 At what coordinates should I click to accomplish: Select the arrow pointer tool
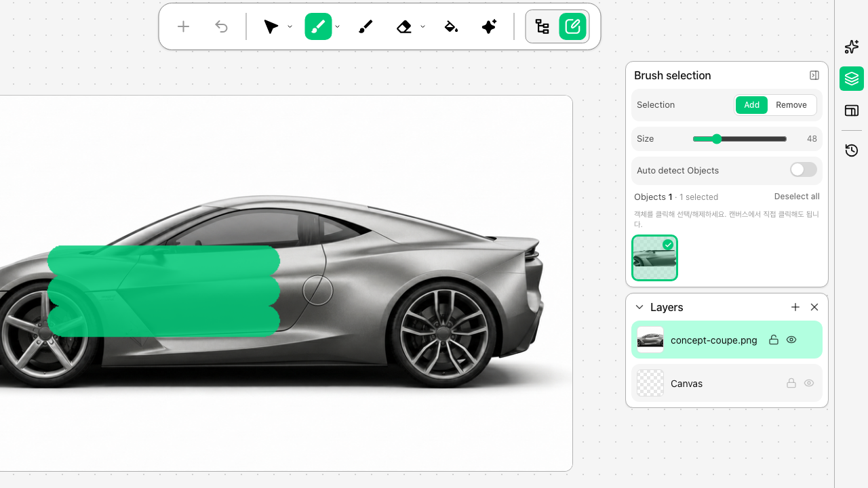point(271,26)
